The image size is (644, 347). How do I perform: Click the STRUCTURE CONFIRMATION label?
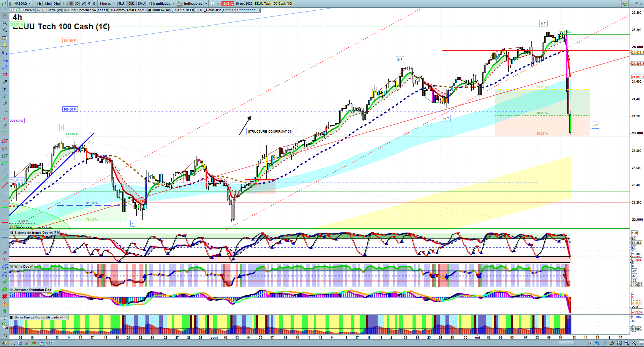270,132
